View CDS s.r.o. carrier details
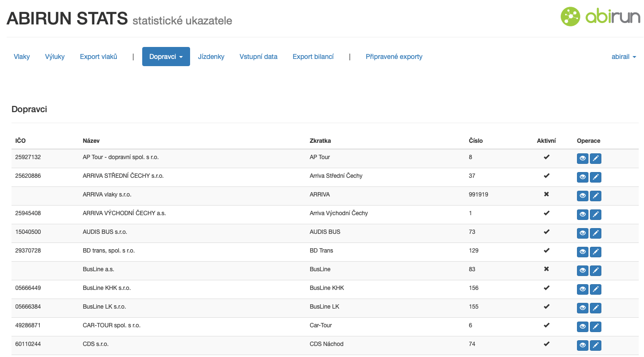644x357 pixels. point(583,345)
